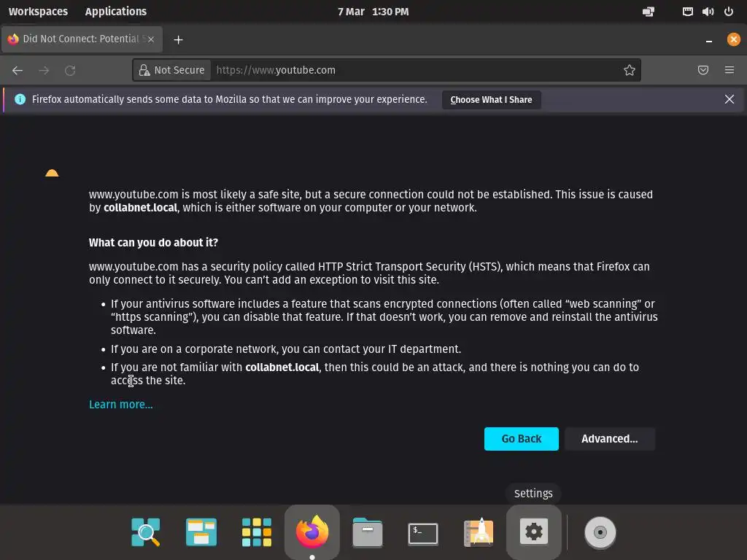747x560 pixels.
Task: Open the Settings gear dock icon
Action: point(533,531)
